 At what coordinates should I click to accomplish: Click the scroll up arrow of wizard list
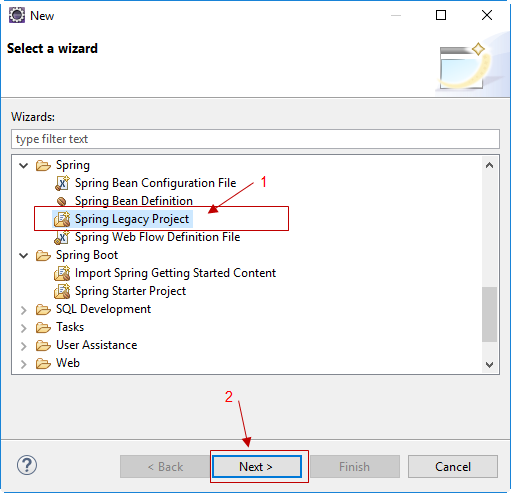[489, 165]
